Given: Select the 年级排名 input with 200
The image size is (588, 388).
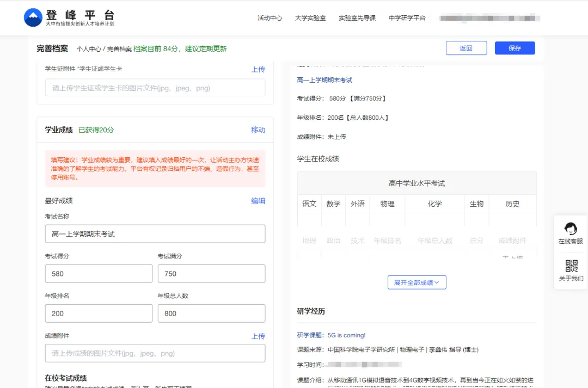Looking at the screenshot, I should point(99,313).
